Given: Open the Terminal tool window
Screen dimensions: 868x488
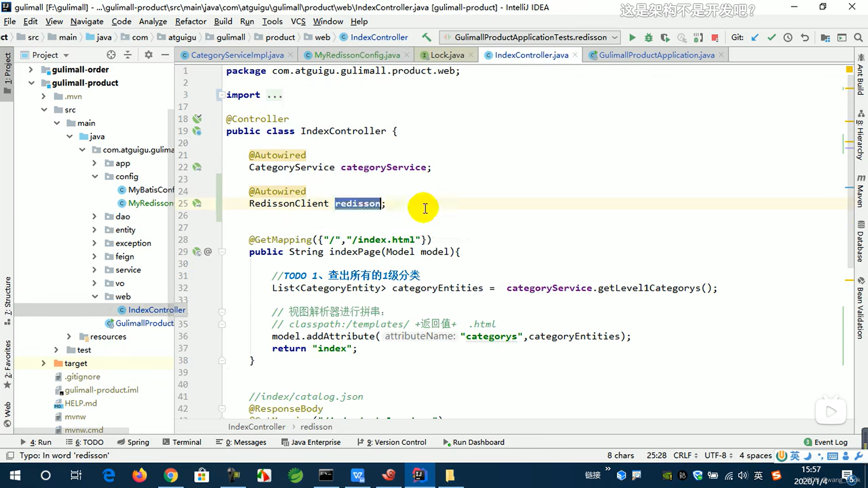Looking at the screenshot, I should click(182, 442).
